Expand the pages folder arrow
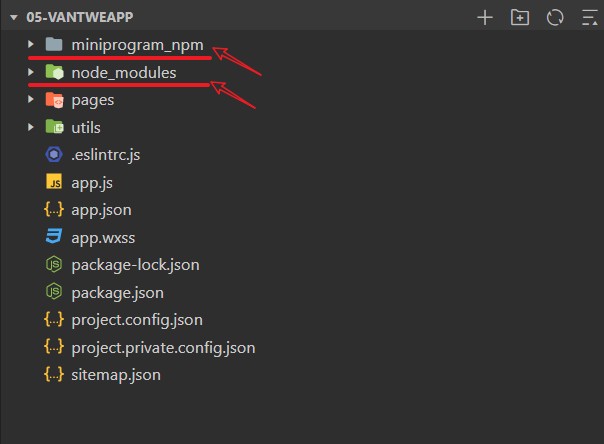Image resolution: width=604 pixels, height=444 pixels. (x=31, y=100)
